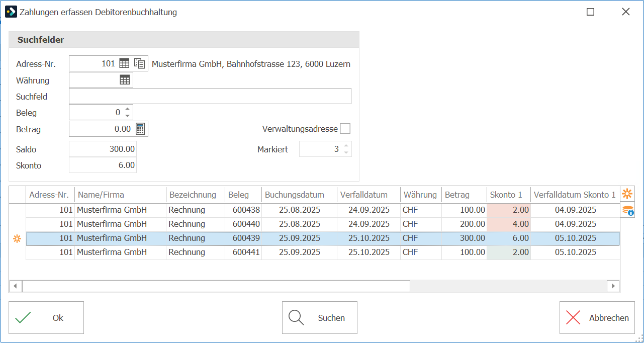Sort by the Währung column header
The width and height of the screenshot is (644, 343).
421,195
